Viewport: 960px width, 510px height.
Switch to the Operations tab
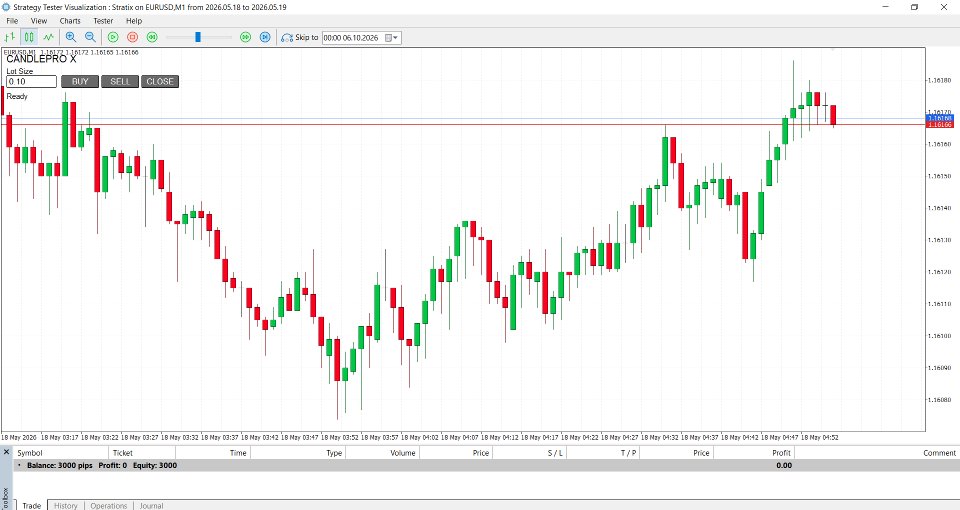[109, 505]
